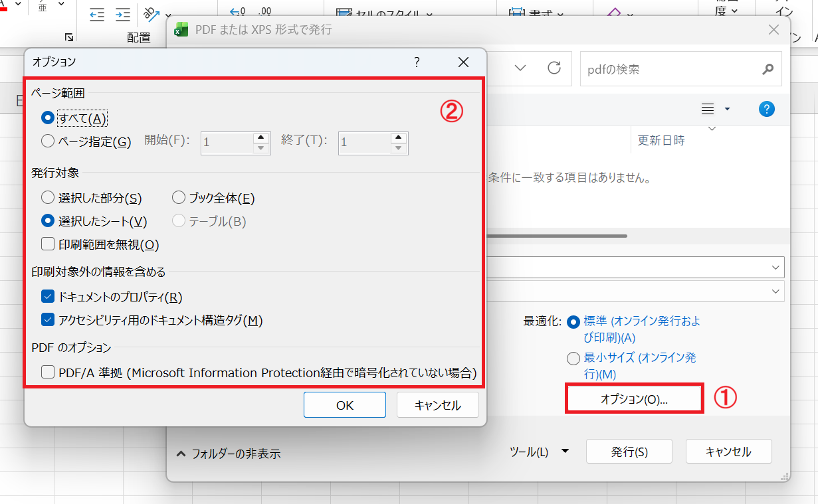Image resolution: width=818 pixels, height=504 pixels.
Task: Select 最小サイズ optimization radio button
Action: pos(573,359)
